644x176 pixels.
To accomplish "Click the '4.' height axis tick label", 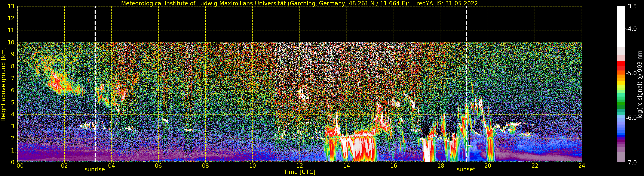I will pyautogui.click(x=13, y=114).
